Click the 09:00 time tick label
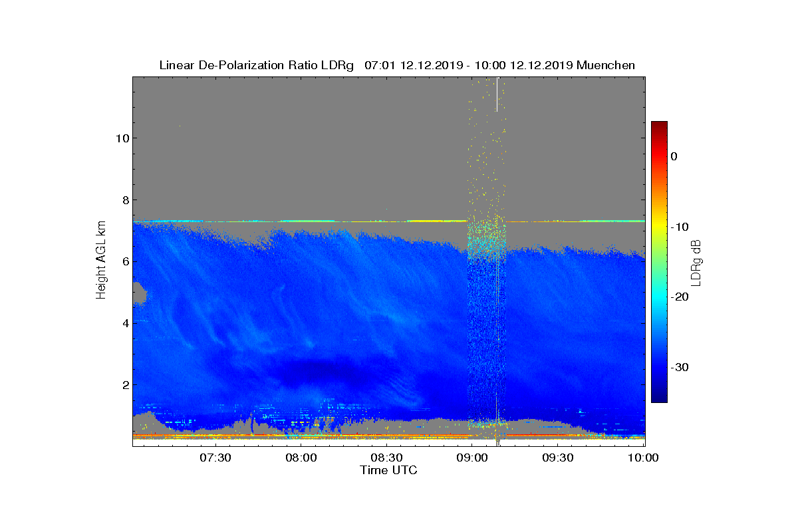This screenshot has width=798, height=532. click(x=472, y=458)
